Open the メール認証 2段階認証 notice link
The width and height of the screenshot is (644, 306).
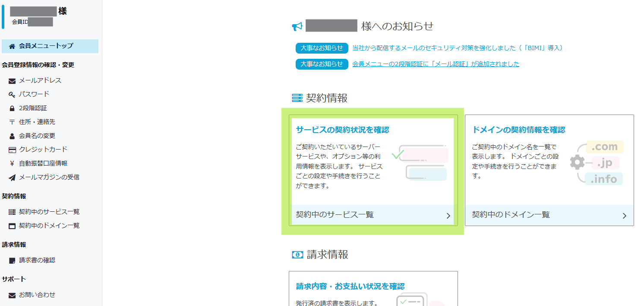click(x=436, y=64)
